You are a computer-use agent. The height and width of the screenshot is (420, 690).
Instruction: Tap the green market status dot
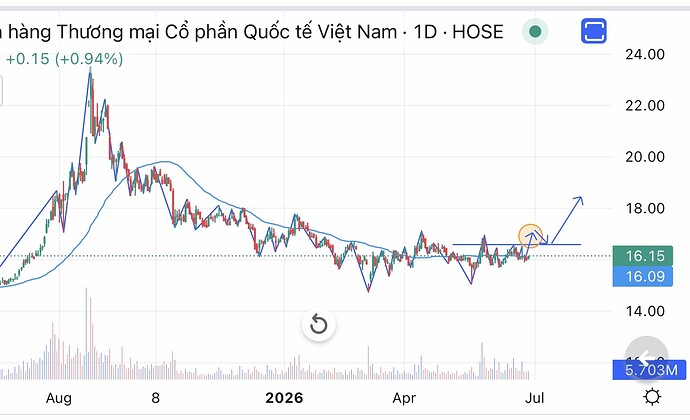(535, 32)
